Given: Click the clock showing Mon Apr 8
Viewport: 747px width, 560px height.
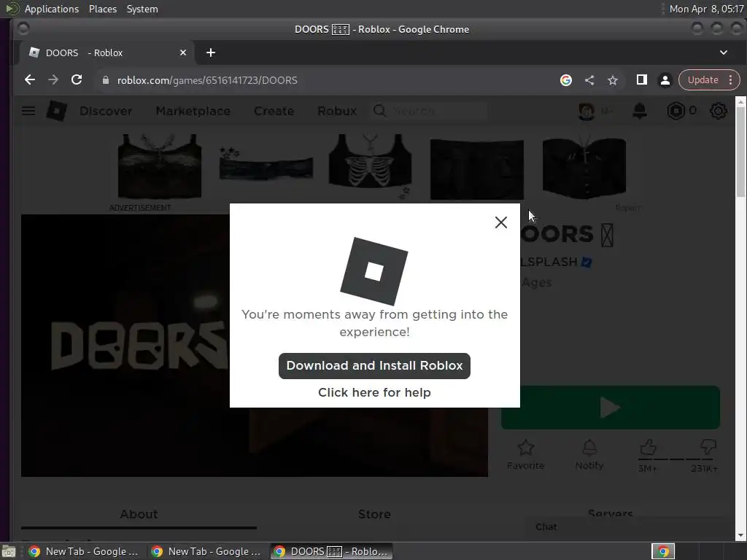Looking at the screenshot, I should point(706,9).
